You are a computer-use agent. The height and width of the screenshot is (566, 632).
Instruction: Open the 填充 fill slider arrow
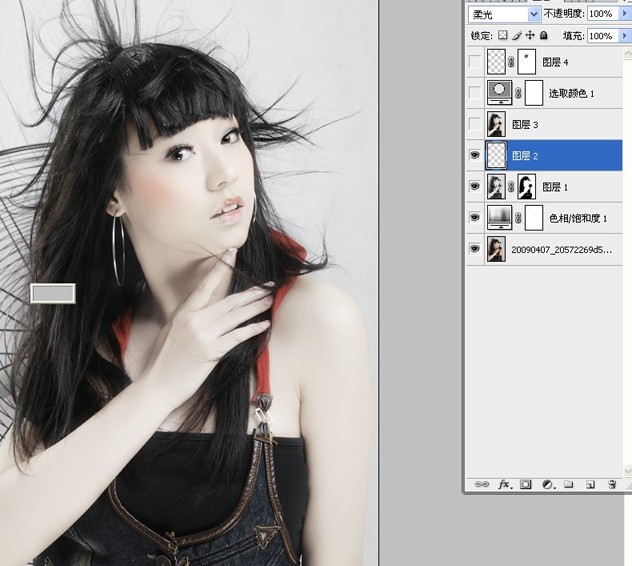pyautogui.click(x=624, y=36)
